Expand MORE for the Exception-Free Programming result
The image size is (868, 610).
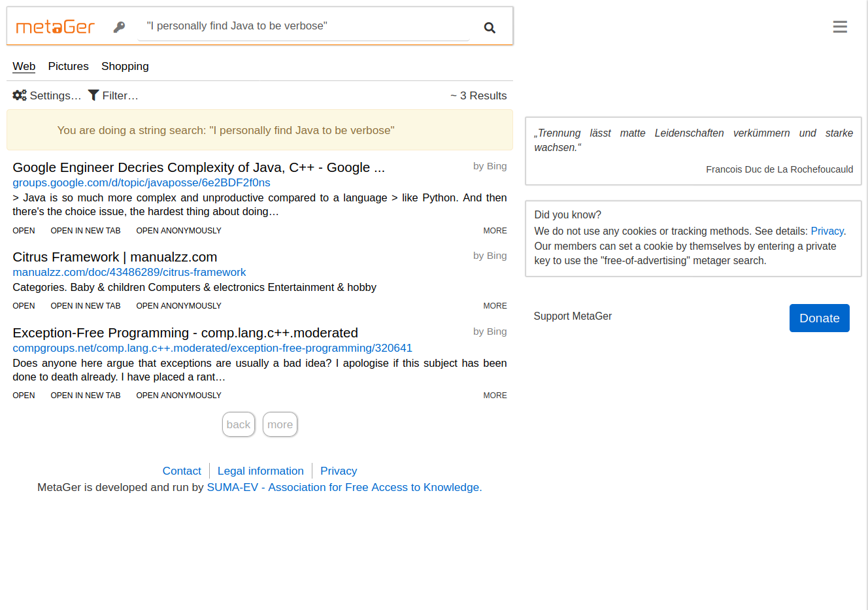(x=495, y=396)
